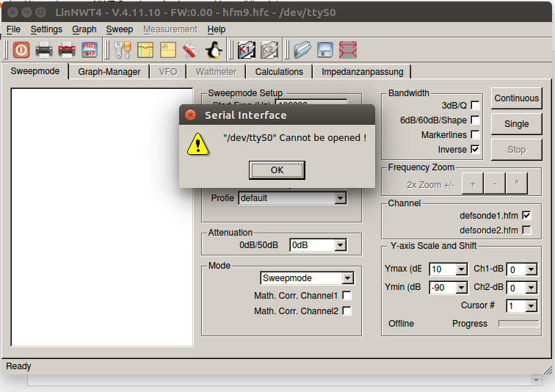Open the Help menu

tap(217, 29)
